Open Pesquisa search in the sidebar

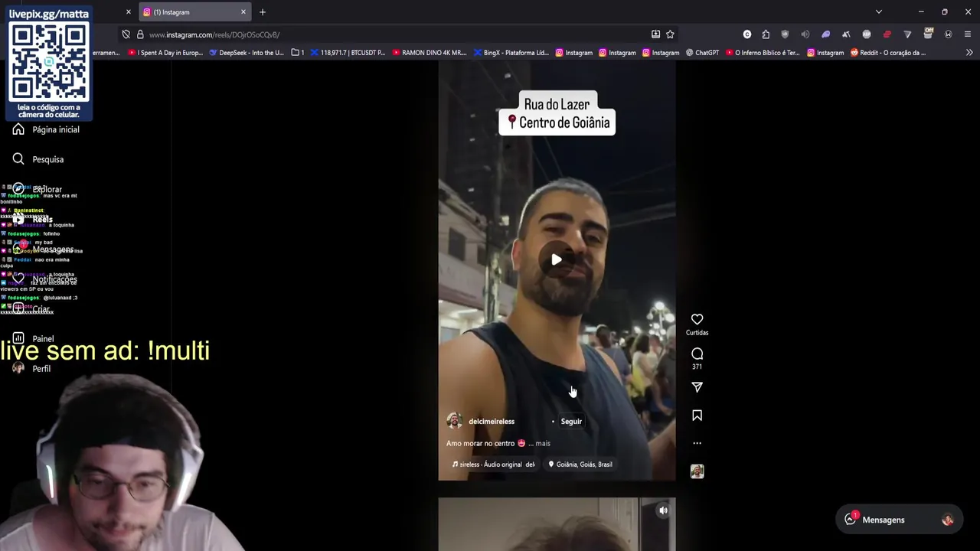click(x=38, y=159)
